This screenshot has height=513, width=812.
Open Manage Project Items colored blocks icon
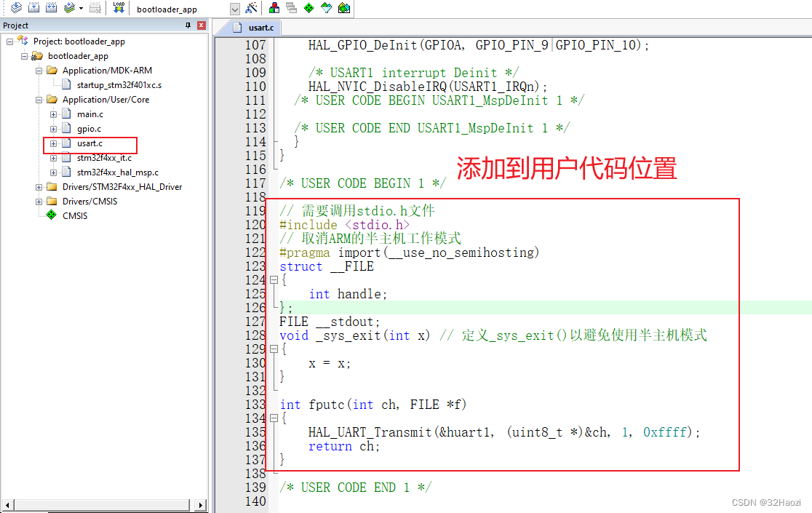click(274, 8)
